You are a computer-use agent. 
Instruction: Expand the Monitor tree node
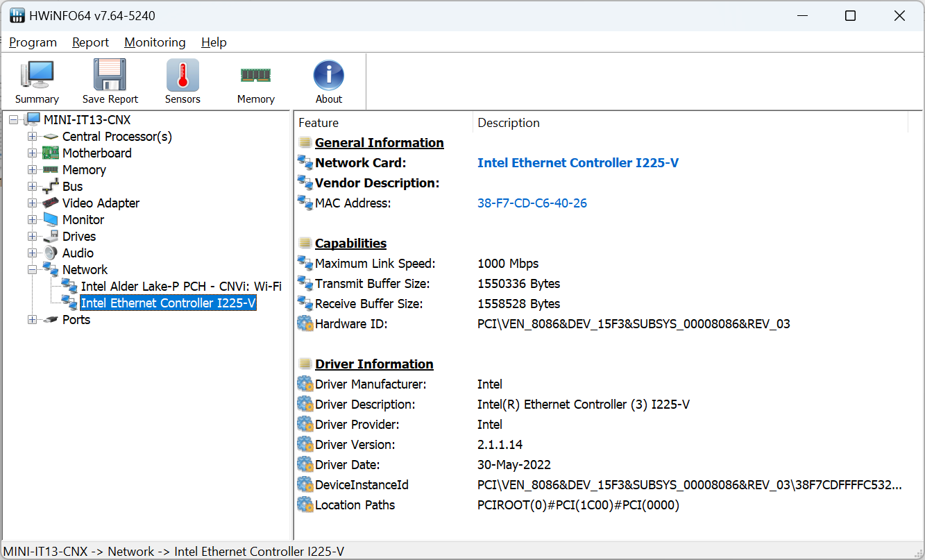pyautogui.click(x=32, y=219)
